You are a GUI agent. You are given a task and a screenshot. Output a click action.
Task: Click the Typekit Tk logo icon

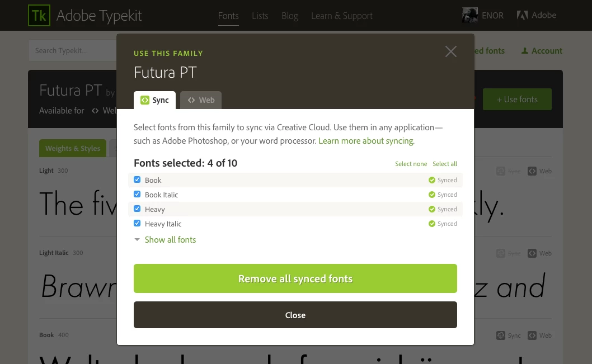(39, 16)
